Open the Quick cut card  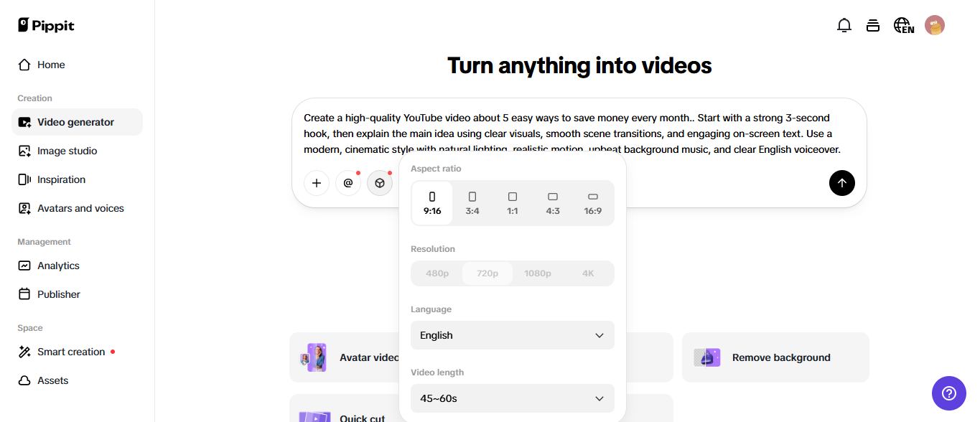[x=345, y=408]
